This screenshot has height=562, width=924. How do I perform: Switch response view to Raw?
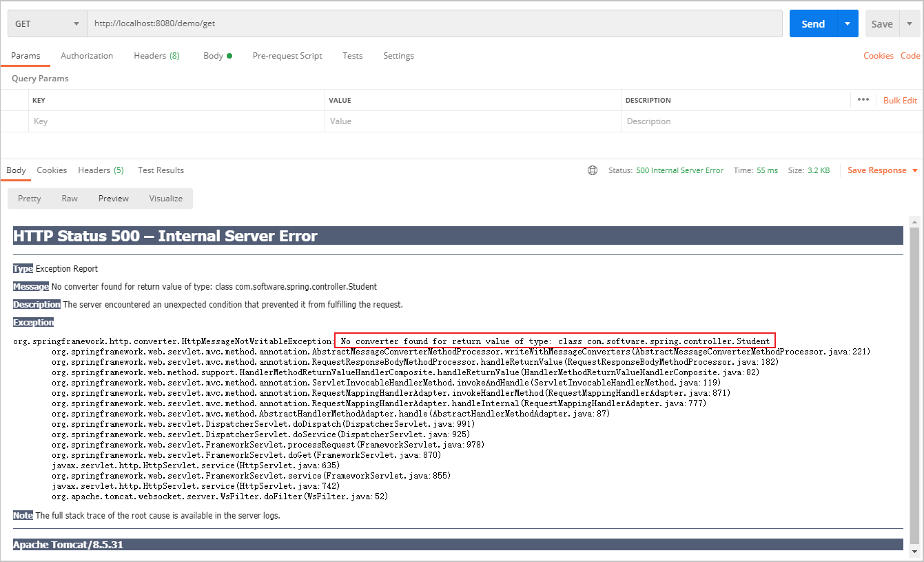70,199
